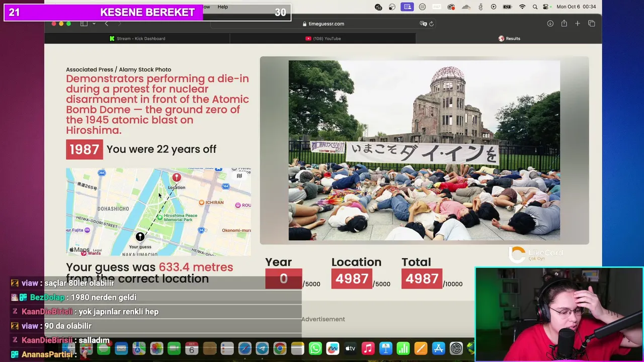Click the Year score box showing 0
644x362 pixels.
[x=284, y=279]
